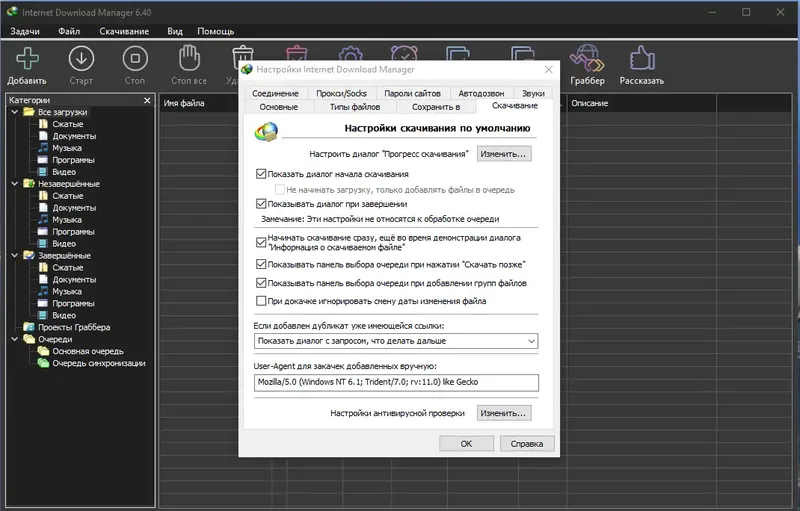Click the Имя файла column header
Screen dimensions: 800x511
click(184, 104)
